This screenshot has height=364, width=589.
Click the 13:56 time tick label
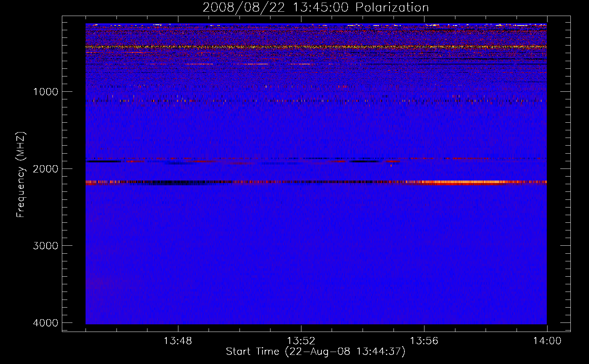(424, 341)
